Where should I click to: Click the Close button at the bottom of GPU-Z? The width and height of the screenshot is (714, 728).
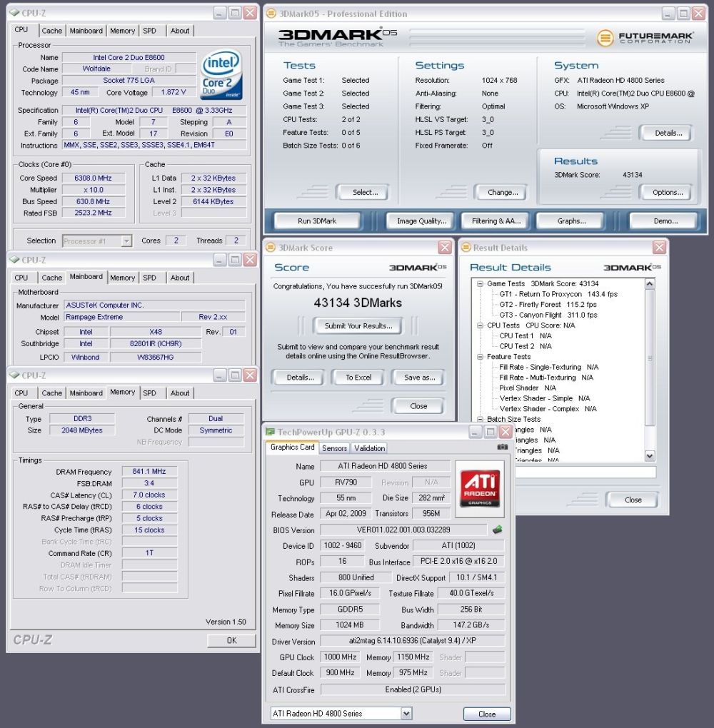(x=487, y=714)
